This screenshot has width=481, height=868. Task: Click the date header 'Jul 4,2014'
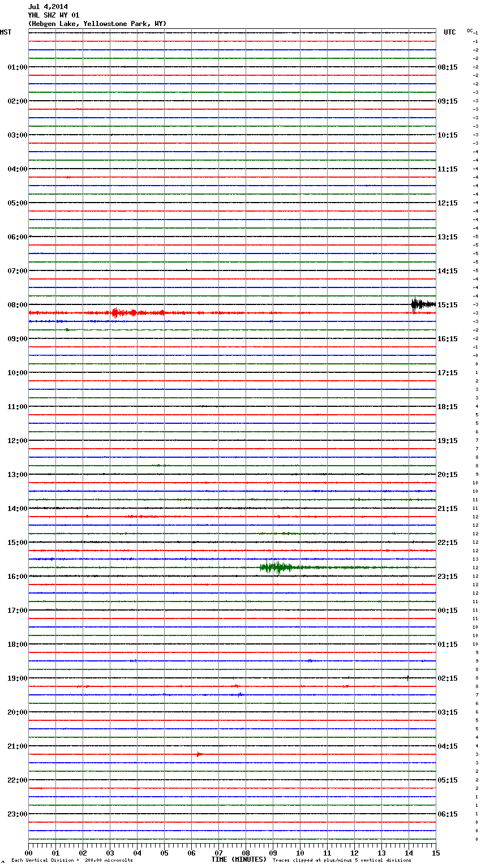(x=48, y=7)
